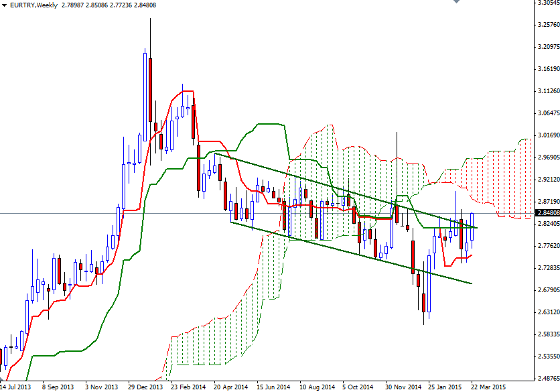Collapse the EURTRY,Weekly header triangle
560x392 pixels.
(x=5, y=6)
